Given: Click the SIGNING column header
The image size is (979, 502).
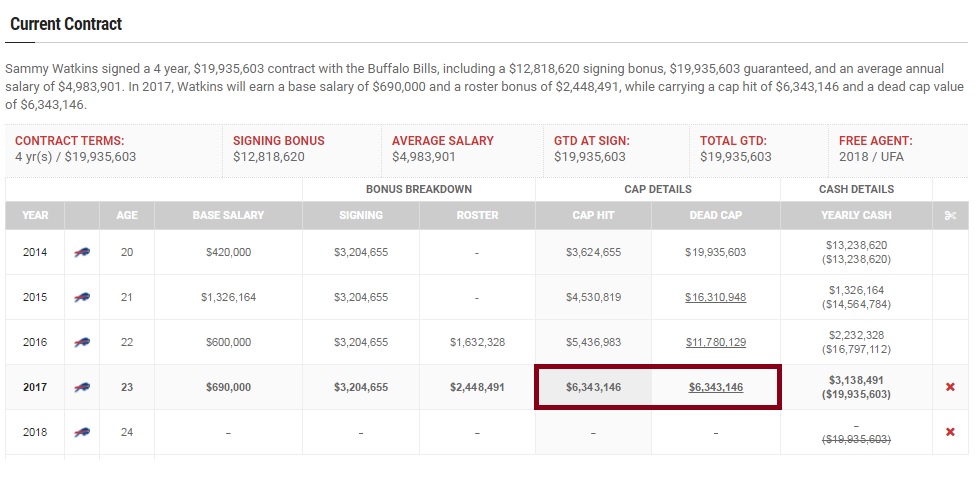Looking at the screenshot, I should tap(361, 215).
